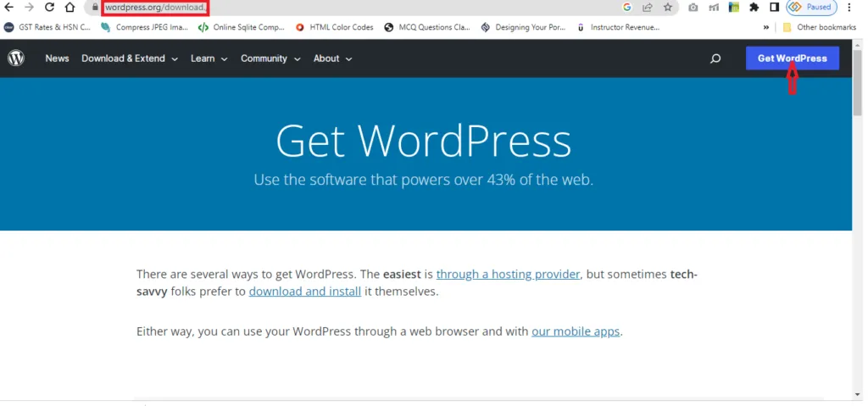Click the Paused profile button

[x=811, y=7]
